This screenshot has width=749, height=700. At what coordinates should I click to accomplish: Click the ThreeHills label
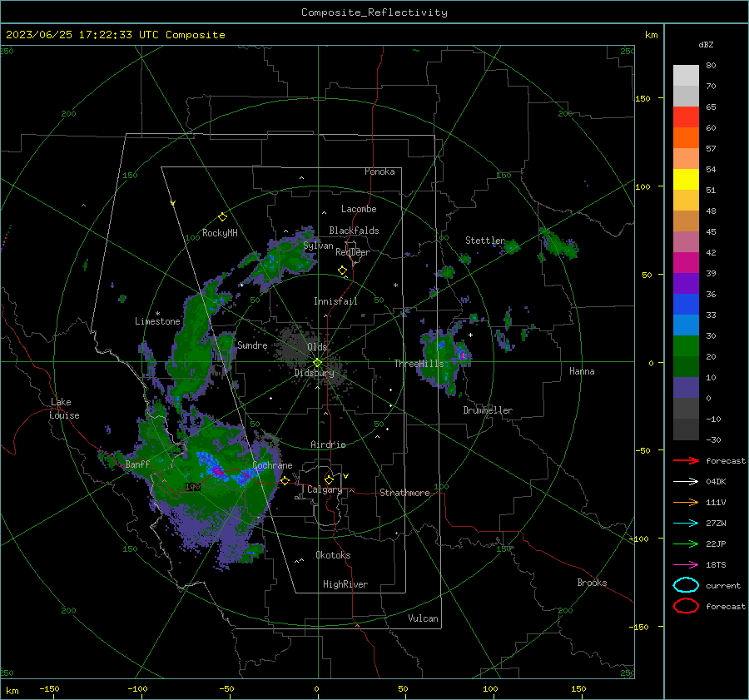(419, 364)
